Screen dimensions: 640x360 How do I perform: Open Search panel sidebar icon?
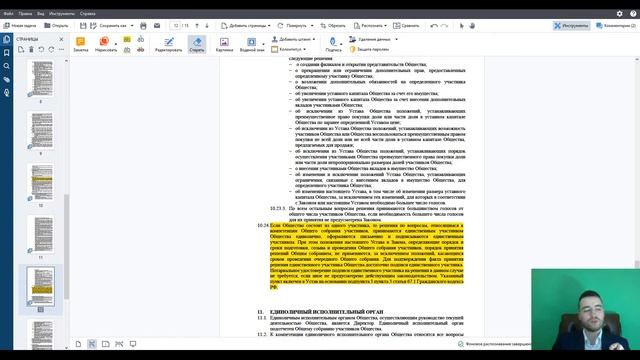pos(7,66)
